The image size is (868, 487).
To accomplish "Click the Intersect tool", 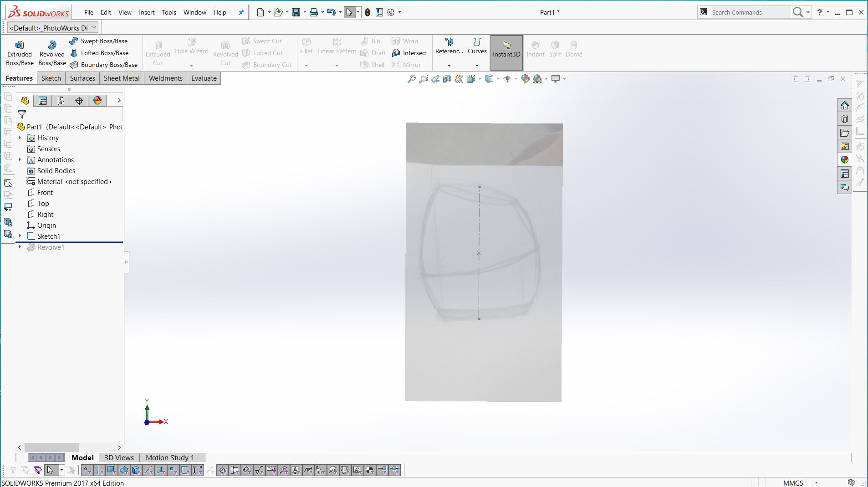I will coord(409,53).
